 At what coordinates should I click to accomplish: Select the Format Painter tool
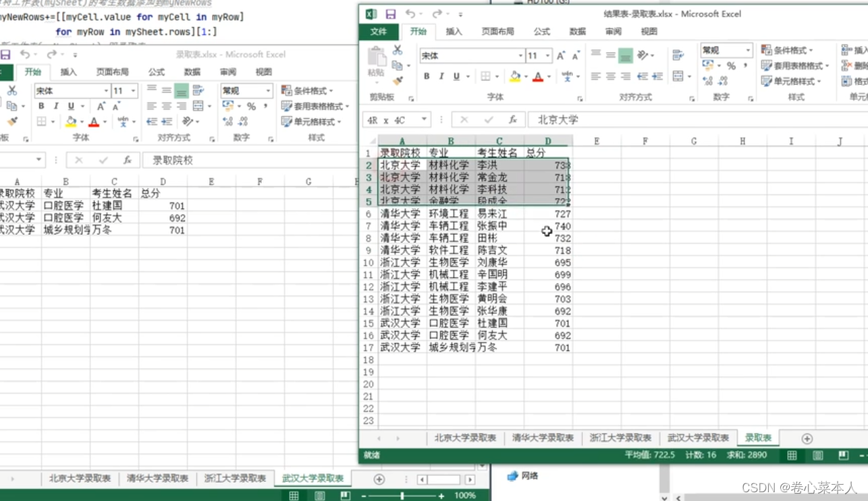pyautogui.click(x=398, y=80)
